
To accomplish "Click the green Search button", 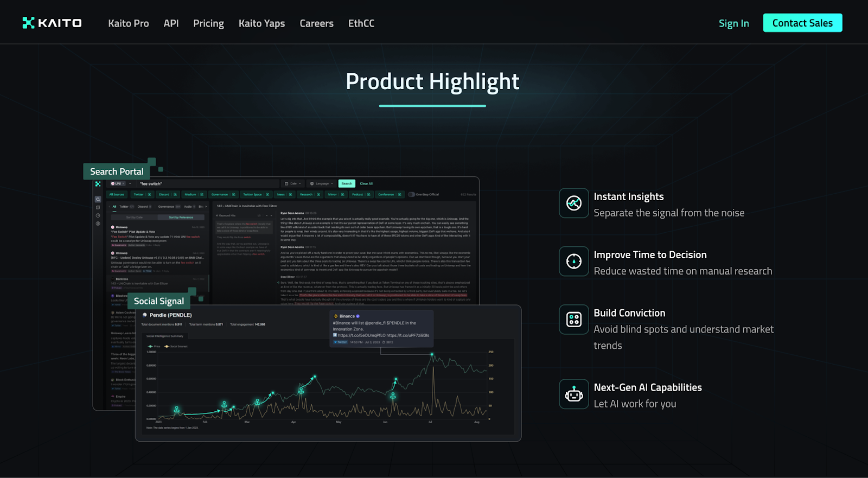I will 347,183.
